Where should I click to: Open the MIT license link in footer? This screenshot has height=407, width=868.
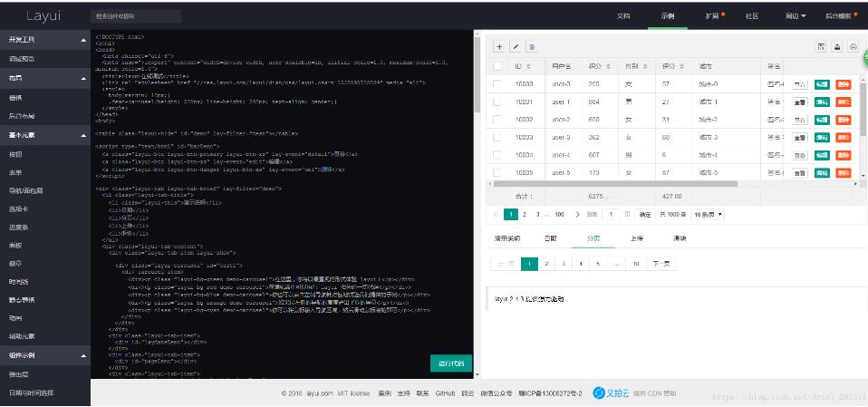point(353,393)
